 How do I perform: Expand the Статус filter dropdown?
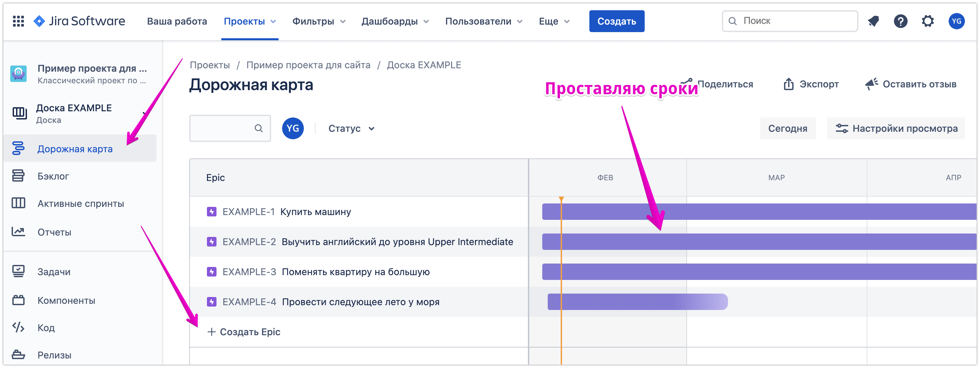(351, 128)
